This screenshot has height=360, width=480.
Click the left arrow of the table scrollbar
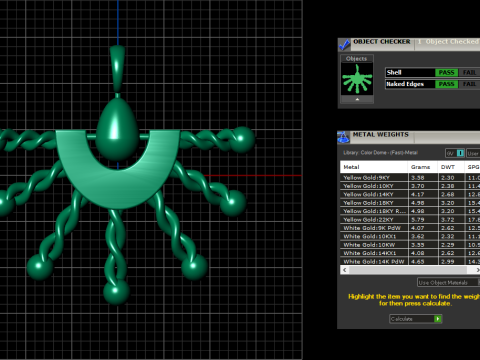tap(345, 270)
